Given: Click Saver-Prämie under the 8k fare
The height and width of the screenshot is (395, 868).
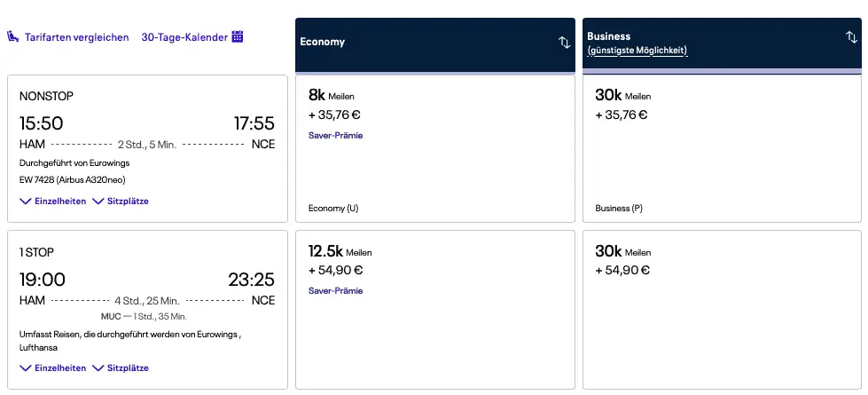Looking at the screenshot, I should click(x=335, y=135).
